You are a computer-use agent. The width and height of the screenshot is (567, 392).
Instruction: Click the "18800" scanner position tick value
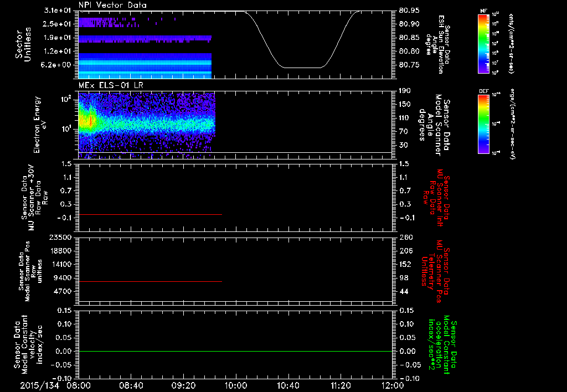[61, 251]
